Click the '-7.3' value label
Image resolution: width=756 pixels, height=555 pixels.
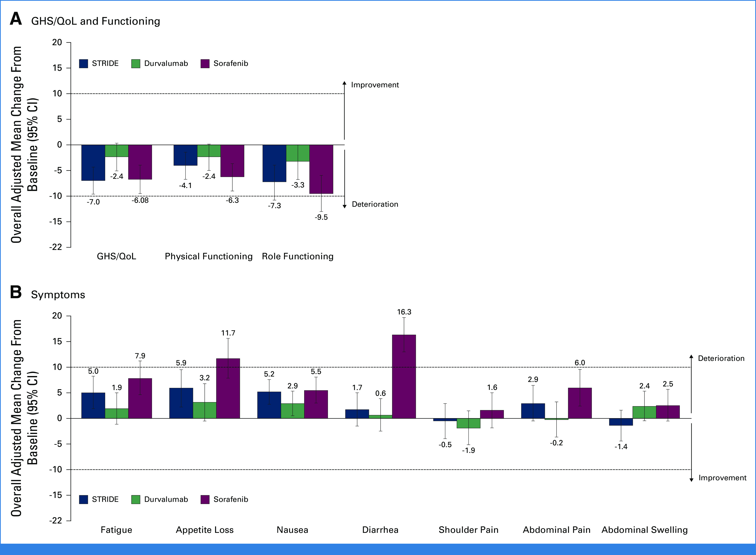pyautogui.click(x=274, y=206)
